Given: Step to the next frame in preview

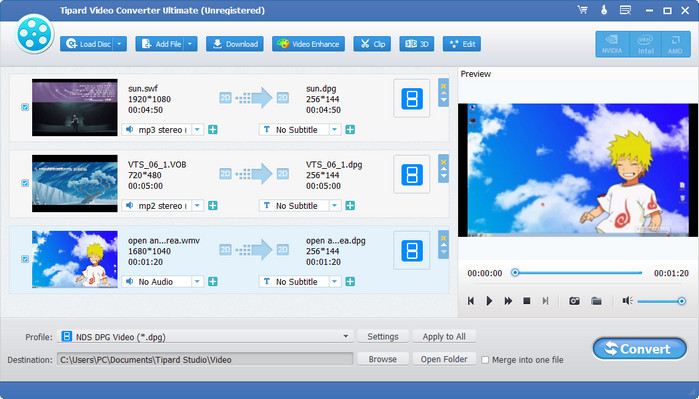Looking at the screenshot, I should coord(545,301).
